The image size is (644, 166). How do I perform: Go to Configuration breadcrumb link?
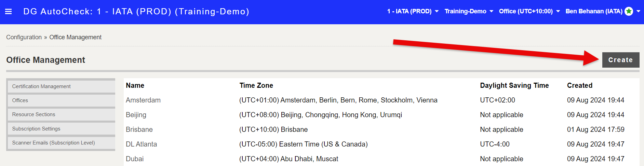(x=24, y=37)
